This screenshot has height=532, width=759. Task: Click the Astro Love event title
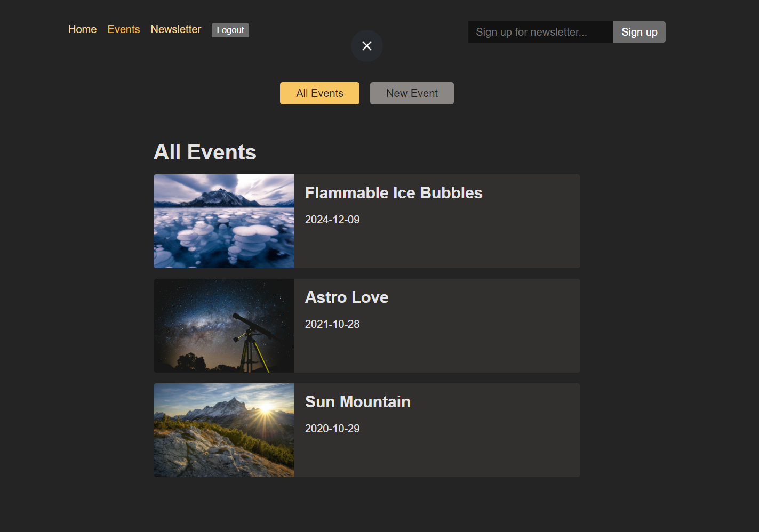click(x=347, y=297)
